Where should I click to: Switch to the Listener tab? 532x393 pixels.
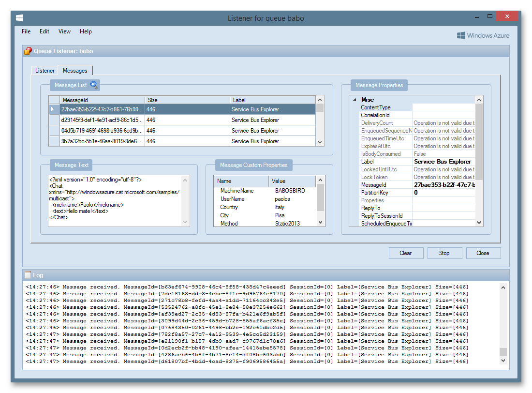pos(45,71)
